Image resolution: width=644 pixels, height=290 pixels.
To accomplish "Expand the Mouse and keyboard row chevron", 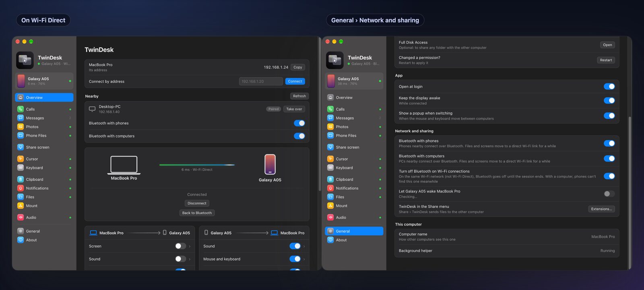I will [304, 259].
